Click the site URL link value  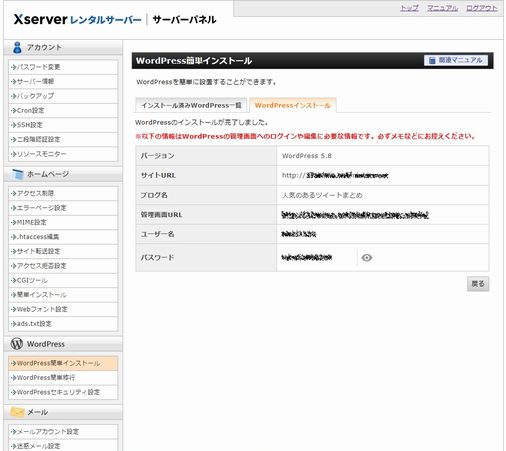click(335, 175)
